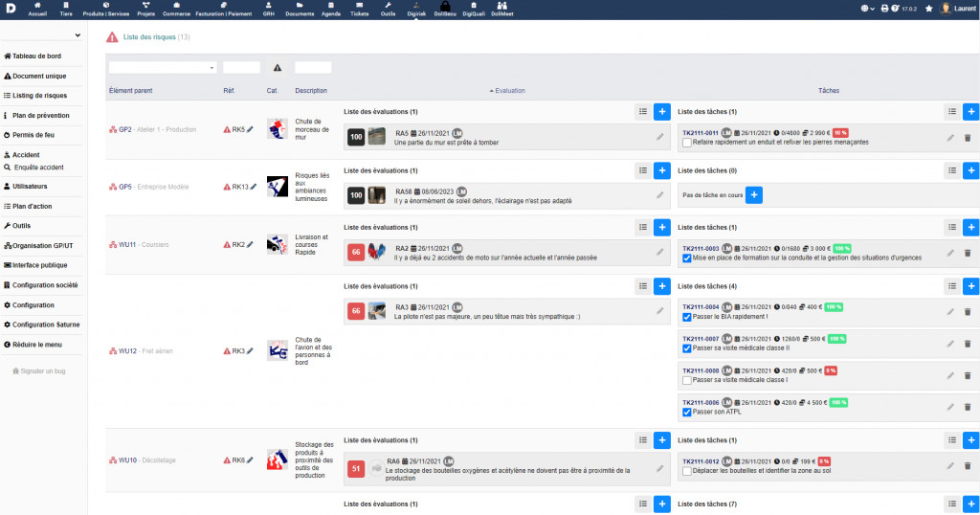The image size is (980, 515).
Task: Click the red 51 risk score badge
Action: 355,468
